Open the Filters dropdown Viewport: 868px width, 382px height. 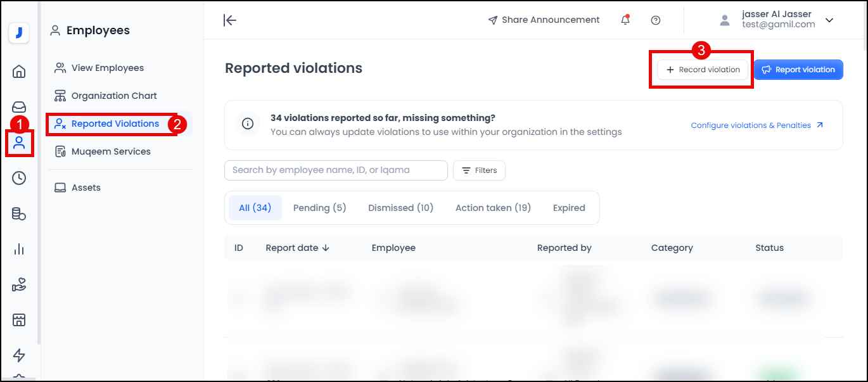[x=479, y=170]
